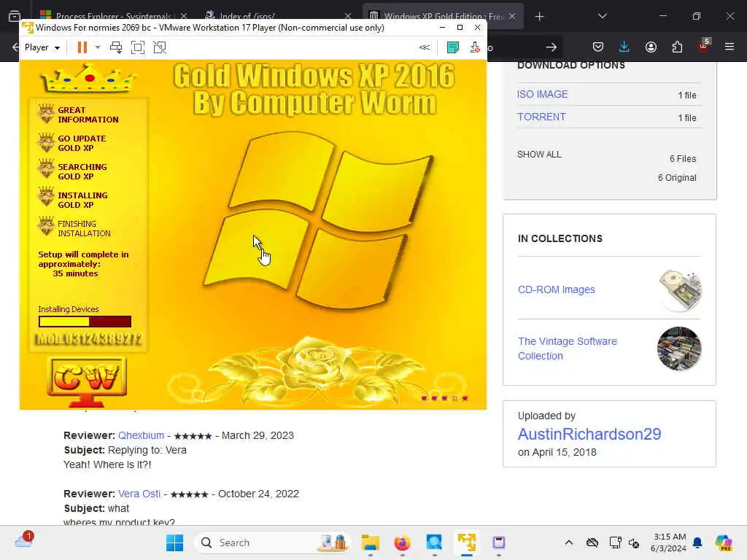Click the cloud sync tray icon
The height and width of the screenshot is (560, 747).
tap(592, 542)
